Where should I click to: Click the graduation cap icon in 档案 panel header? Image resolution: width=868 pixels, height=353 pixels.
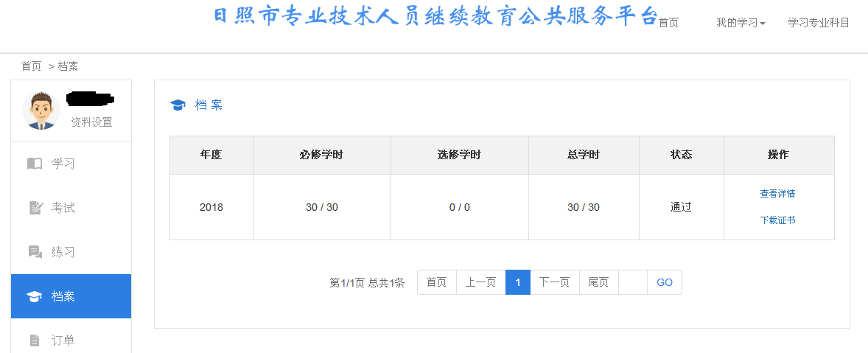(x=178, y=105)
